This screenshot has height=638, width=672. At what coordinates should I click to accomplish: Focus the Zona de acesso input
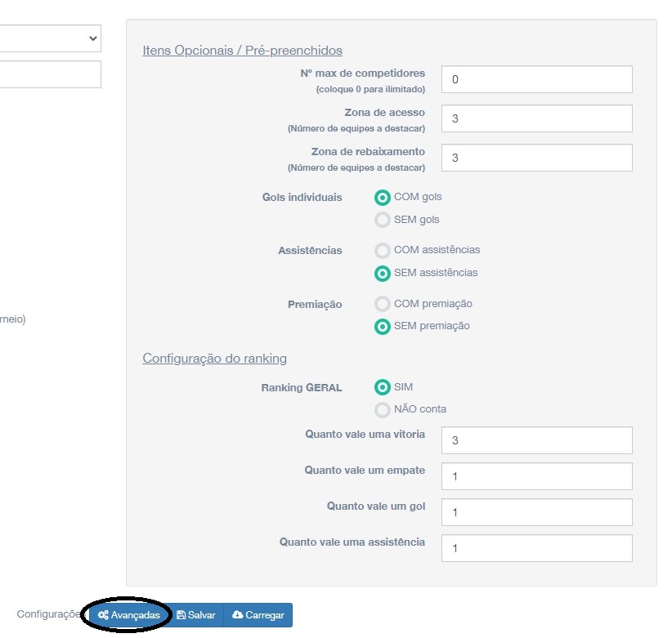tap(536, 118)
